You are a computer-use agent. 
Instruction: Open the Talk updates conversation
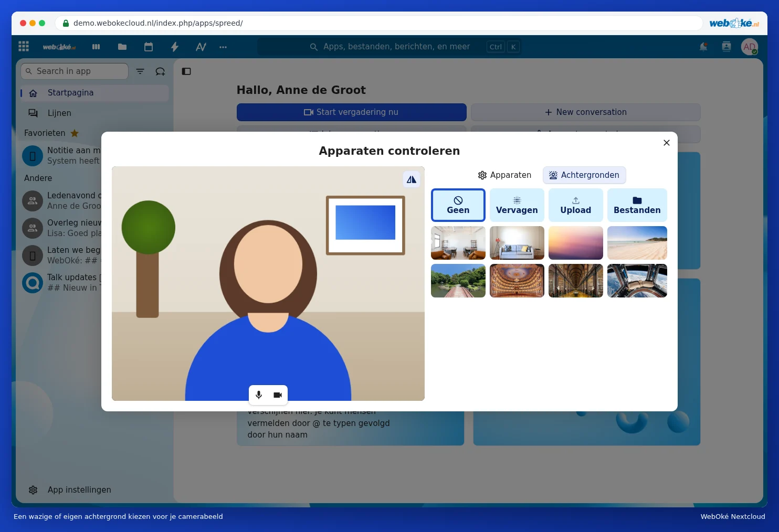point(61,282)
